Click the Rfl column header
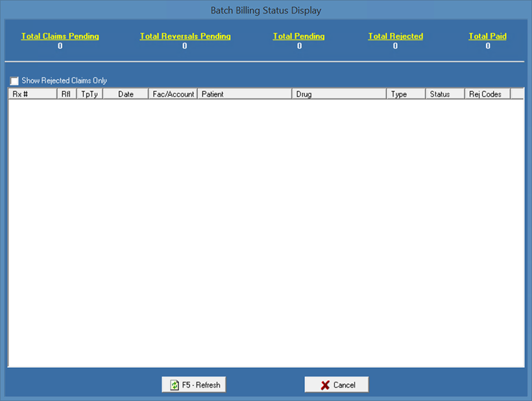Image resolution: width=532 pixels, height=401 pixels. click(66, 94)
